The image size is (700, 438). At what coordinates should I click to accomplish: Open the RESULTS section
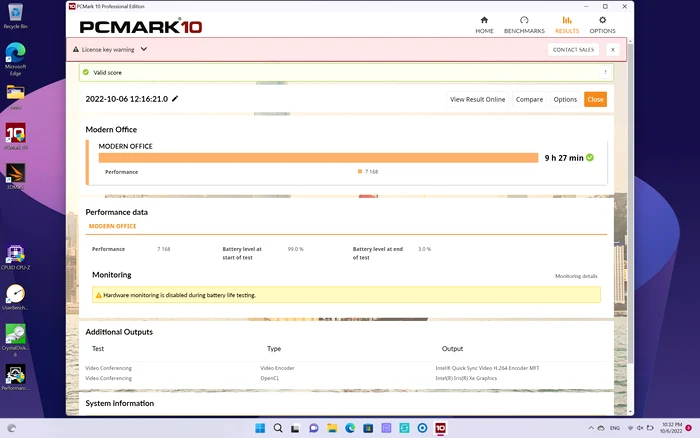[567, 25]
